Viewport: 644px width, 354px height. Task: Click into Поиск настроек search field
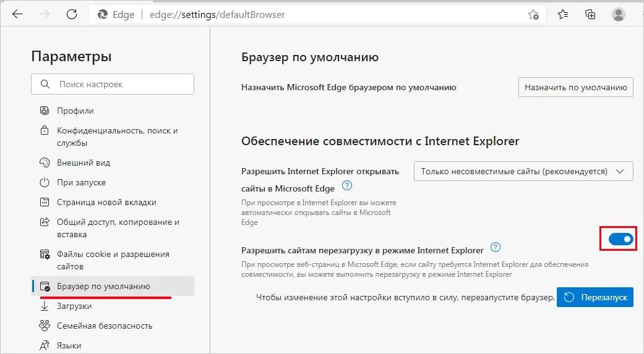point(113,84)
